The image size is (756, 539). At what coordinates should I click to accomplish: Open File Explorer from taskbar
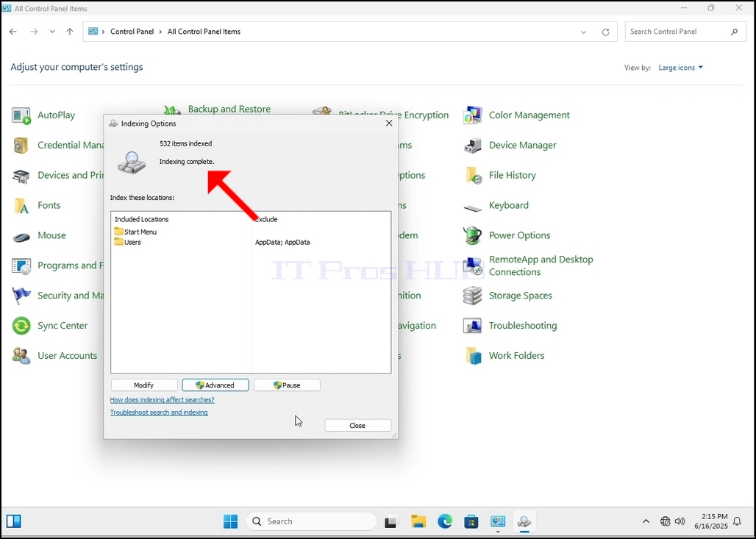click(x=418, y=521)
